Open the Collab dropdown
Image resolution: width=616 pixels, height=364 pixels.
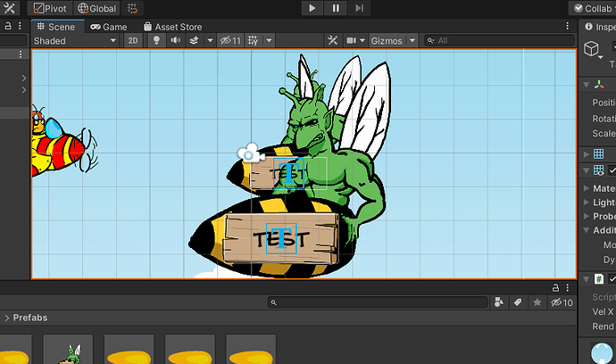click(x=593, y=8)
